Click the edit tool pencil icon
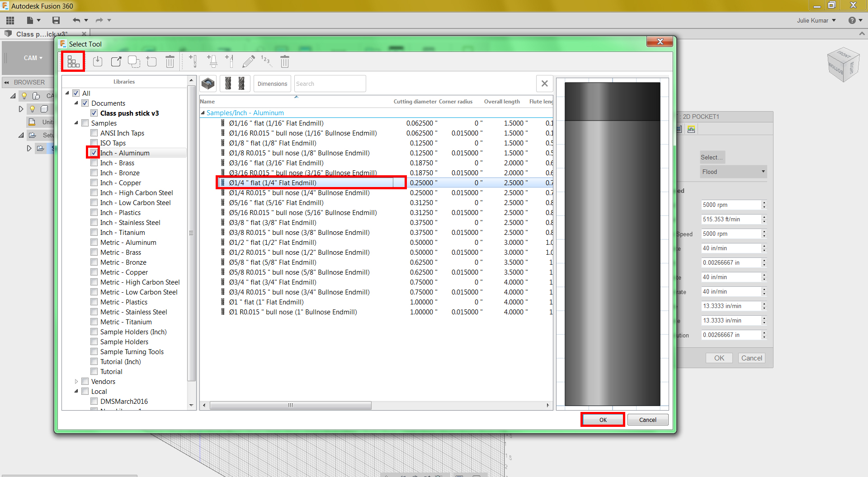868x477 pixels. click(249, 61)
